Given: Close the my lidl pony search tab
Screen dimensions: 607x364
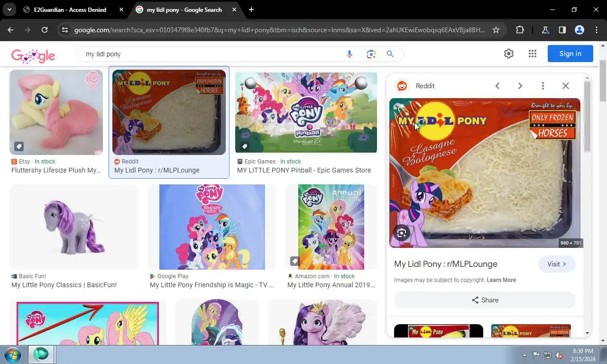Looking at the screenshot, I should [235, 9].
